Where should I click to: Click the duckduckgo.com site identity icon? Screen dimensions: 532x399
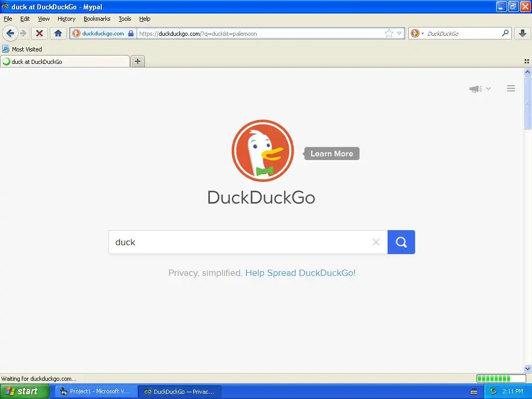[76, 33]
